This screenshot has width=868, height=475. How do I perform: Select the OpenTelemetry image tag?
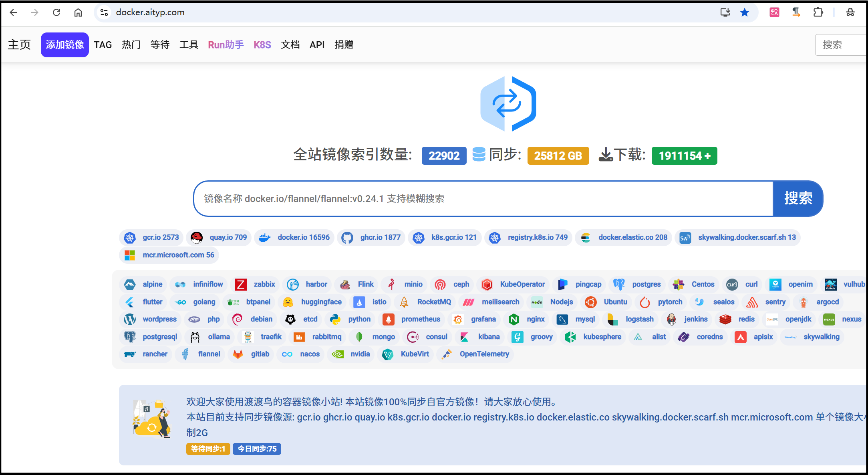(475, 354)
